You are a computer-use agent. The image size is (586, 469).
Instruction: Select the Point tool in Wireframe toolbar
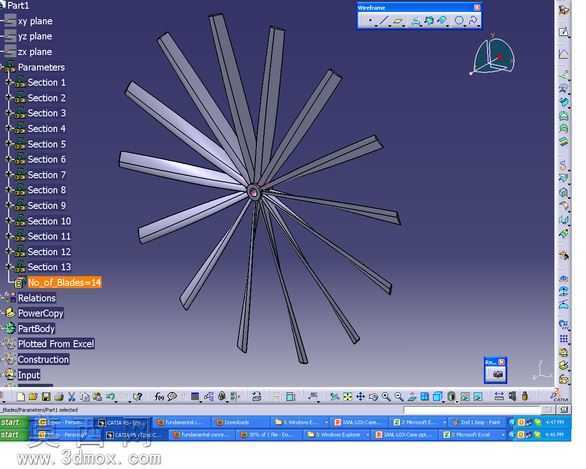click(x=370, y=20)
